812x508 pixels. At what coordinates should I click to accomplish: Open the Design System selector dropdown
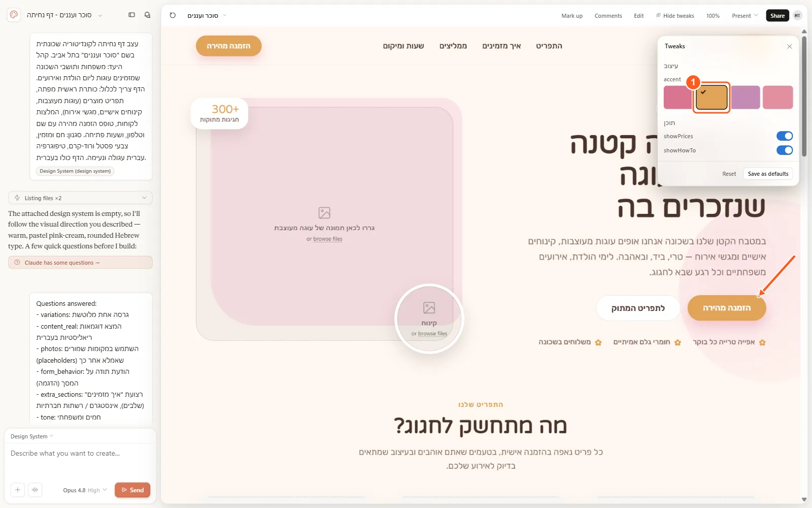(x=31, y=436)
